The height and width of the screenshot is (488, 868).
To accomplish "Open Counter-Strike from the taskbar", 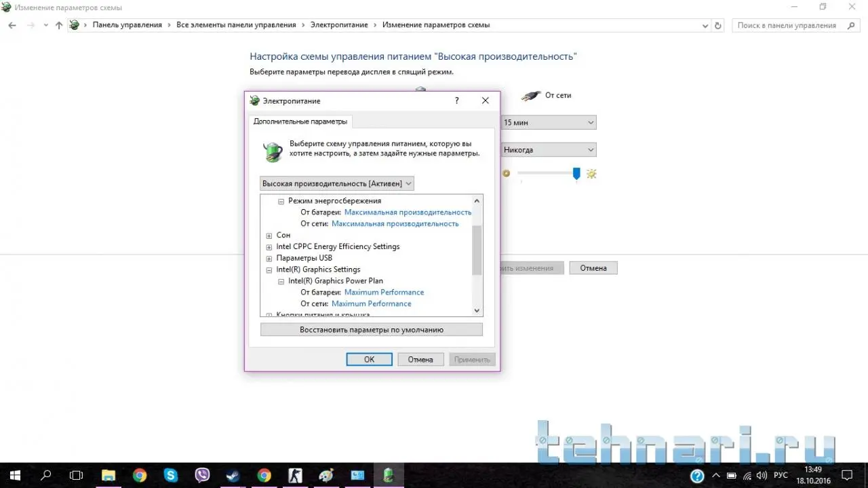I will coord(296,475).
